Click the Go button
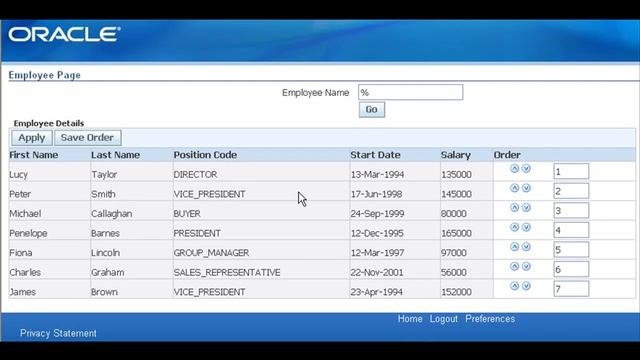Viewport: 640px width, 360px height. pyautogui.click(x=371, y=109)
